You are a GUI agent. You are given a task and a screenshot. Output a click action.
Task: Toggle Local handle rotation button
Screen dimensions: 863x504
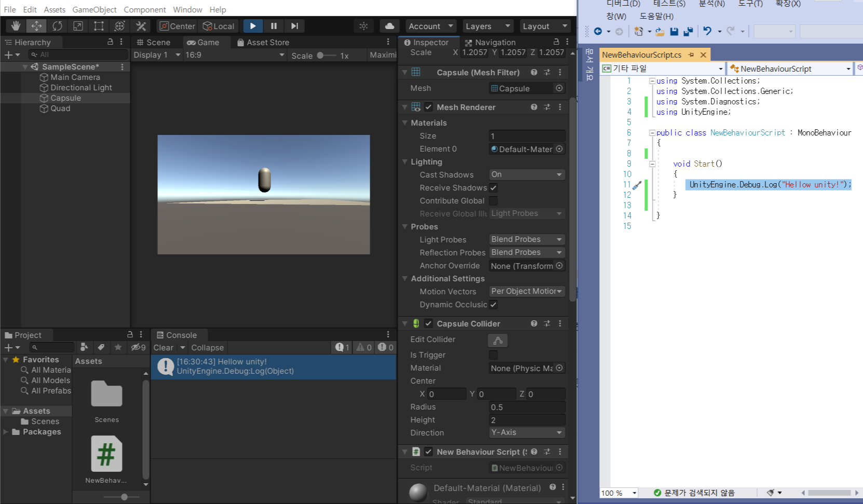219,26
